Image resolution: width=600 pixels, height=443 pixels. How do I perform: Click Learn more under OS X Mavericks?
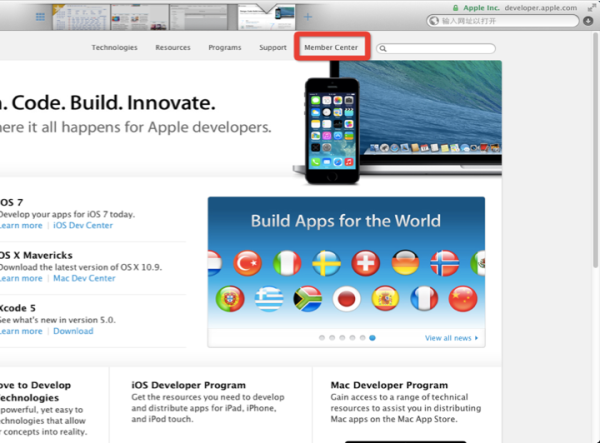tap(21, 279)
